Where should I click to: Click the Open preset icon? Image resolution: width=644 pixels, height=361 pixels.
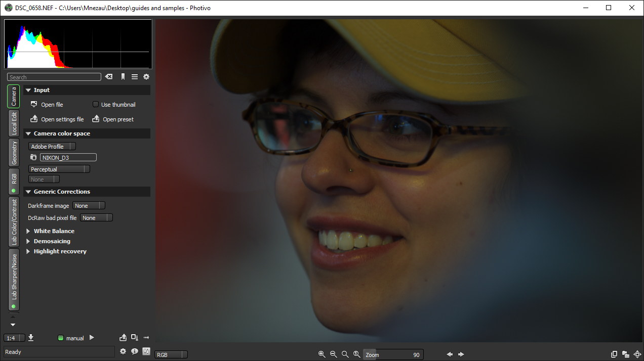[x=96, y=119]
